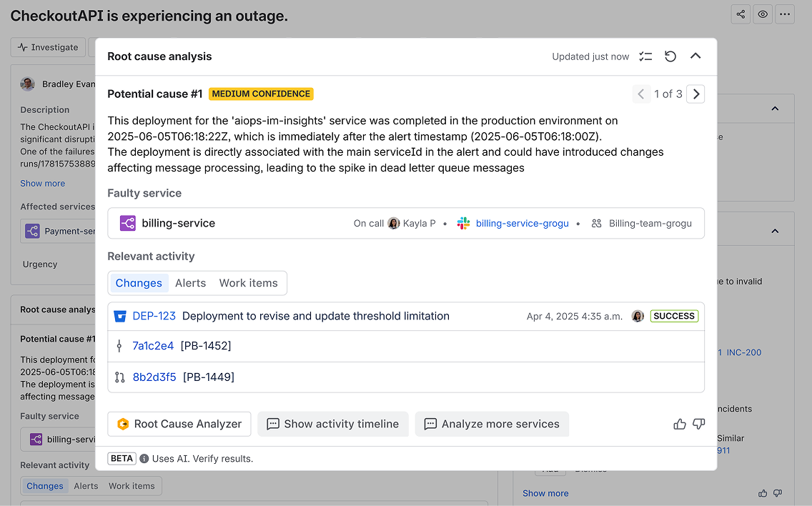Collapse the Root cause analysis panel
The width and height of the screenshot is (812, 506).
695,56
